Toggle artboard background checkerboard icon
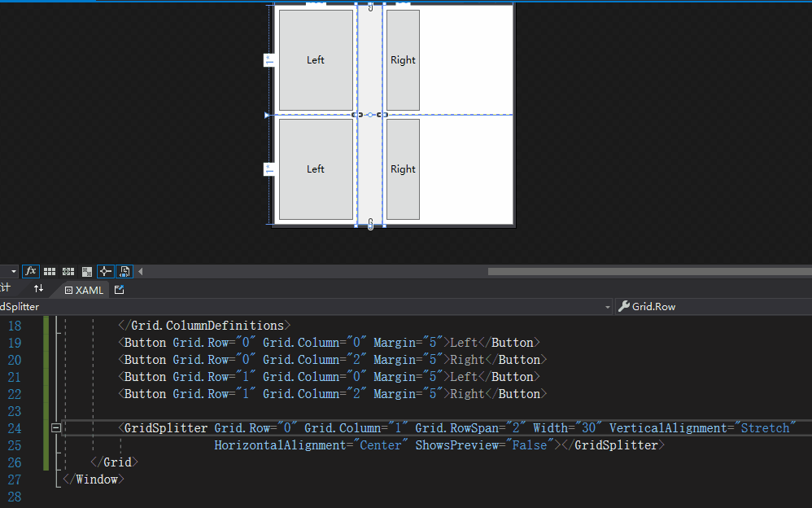The width and height of the screenshot is (812, 508). 87,271
